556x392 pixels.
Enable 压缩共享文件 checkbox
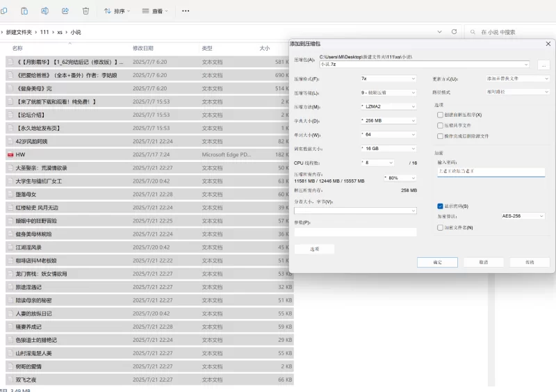[440, 125]
